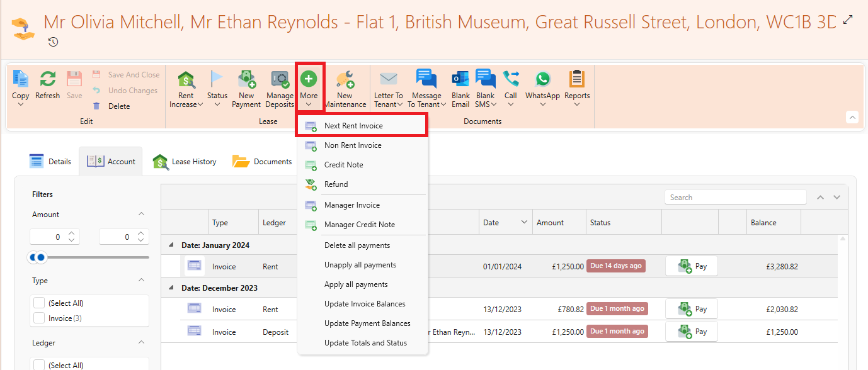868x370 pixels.
Task: Select Next Rent Invoice from menu
Action: [x=353, y=126]
